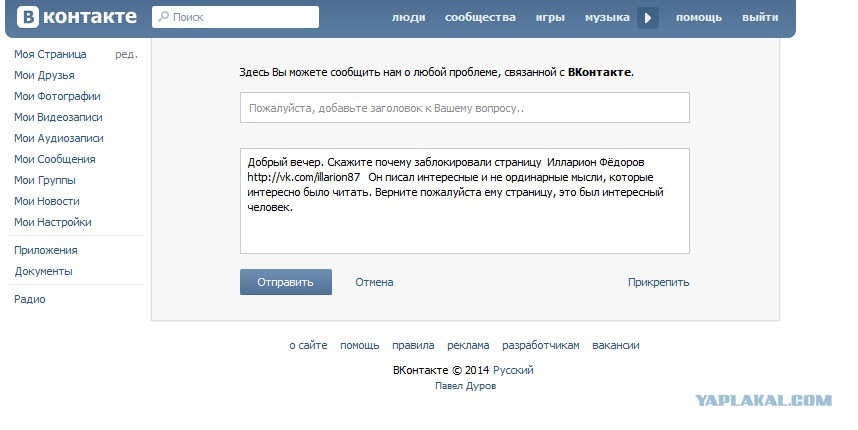858x430 pixels.
Task: Submit the form with Отправить
Action: (x=286, y=282)
